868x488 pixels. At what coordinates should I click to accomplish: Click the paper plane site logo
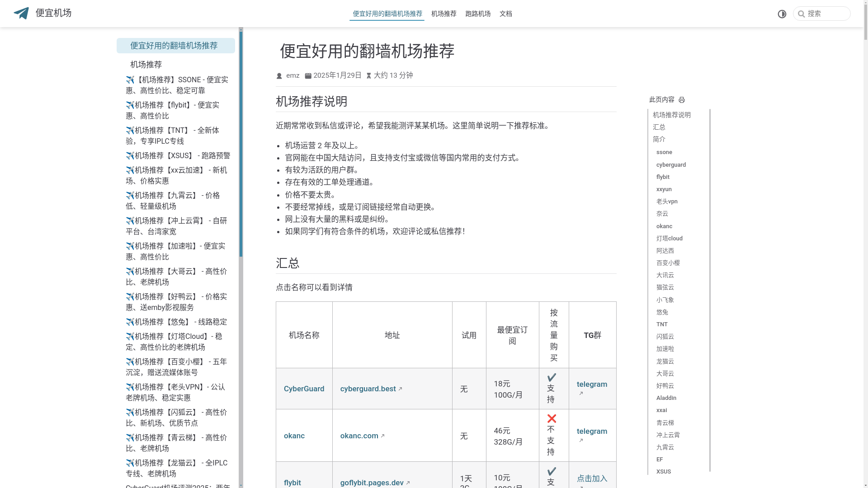point(21,13)
